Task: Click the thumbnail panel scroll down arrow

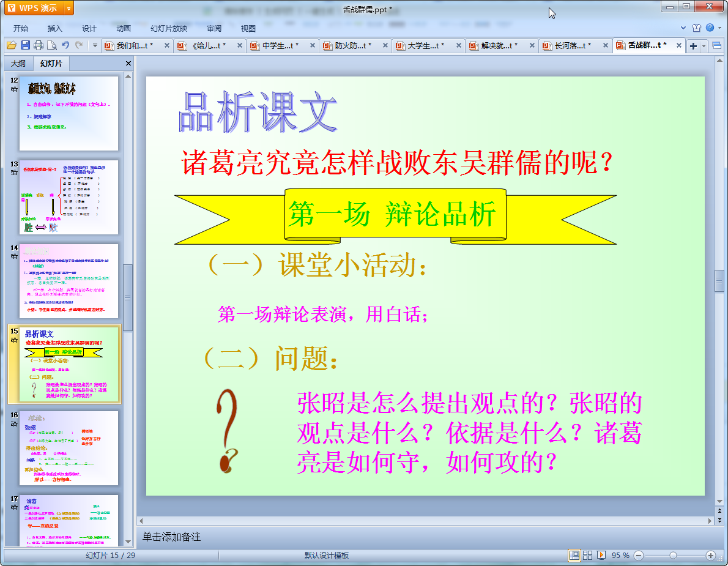Action: 128,542
